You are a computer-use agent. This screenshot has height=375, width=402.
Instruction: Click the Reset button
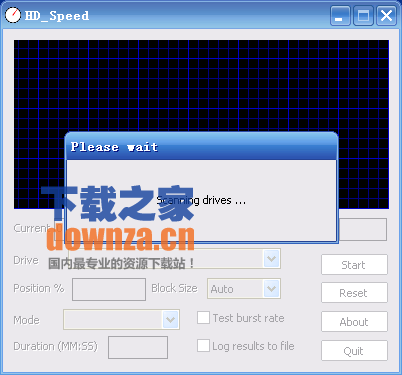(354, 293)
